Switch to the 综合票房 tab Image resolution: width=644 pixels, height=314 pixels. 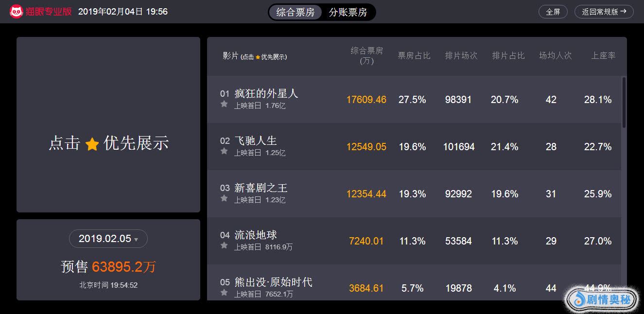click(296, 12)
